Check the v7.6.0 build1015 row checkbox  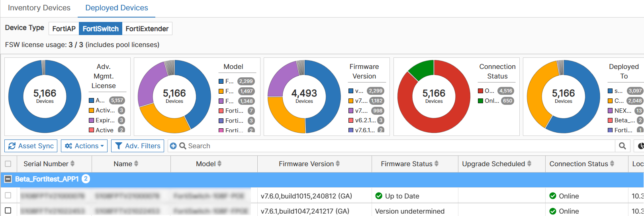pyautogui.click(x=8, y=195)
